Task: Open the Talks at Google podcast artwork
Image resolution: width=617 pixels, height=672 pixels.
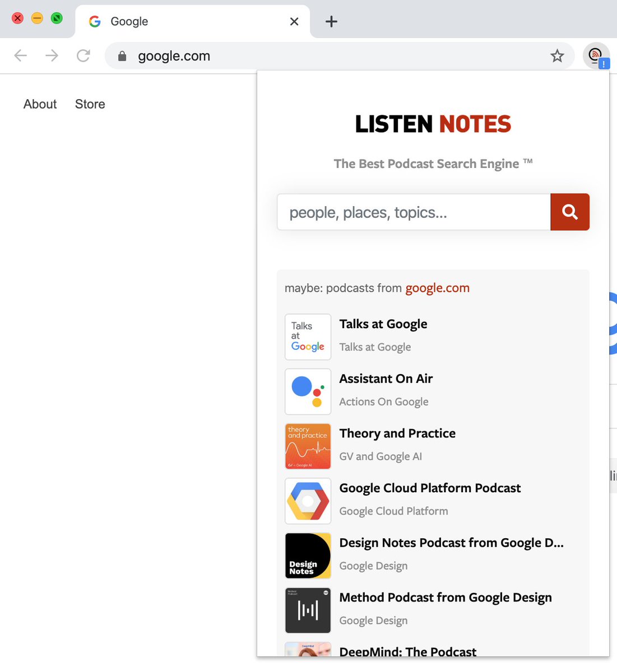Action: pyautogui.click(x=308, y=337)
